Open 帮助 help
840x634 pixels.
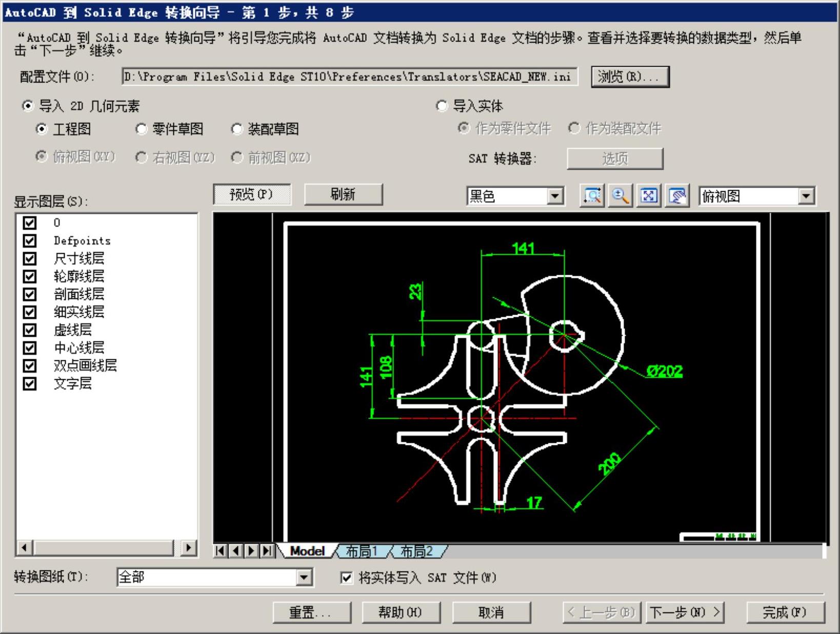(401, 612)
